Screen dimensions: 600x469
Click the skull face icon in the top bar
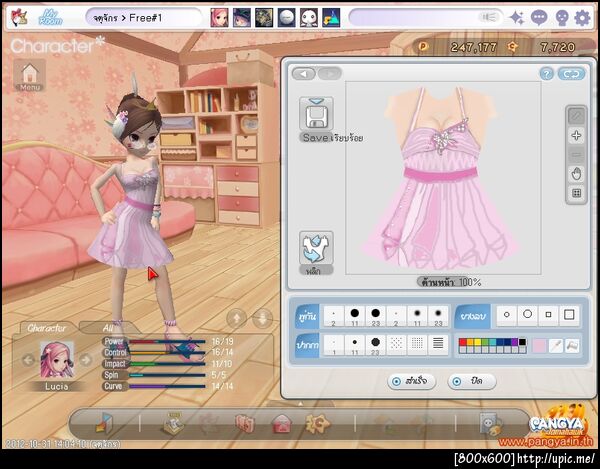tap(561, 18)
